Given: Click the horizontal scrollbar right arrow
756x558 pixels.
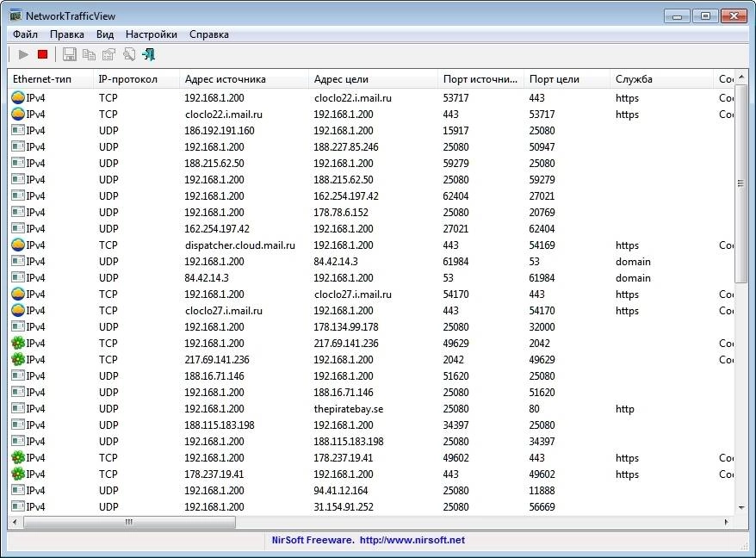Looking at the screenshot, I should point(726,522).
